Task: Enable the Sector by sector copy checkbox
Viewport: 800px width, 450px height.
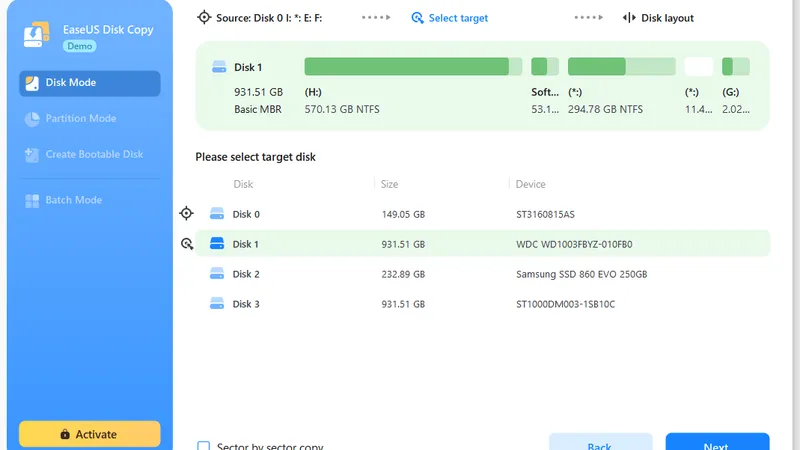Action: [204, 445]
